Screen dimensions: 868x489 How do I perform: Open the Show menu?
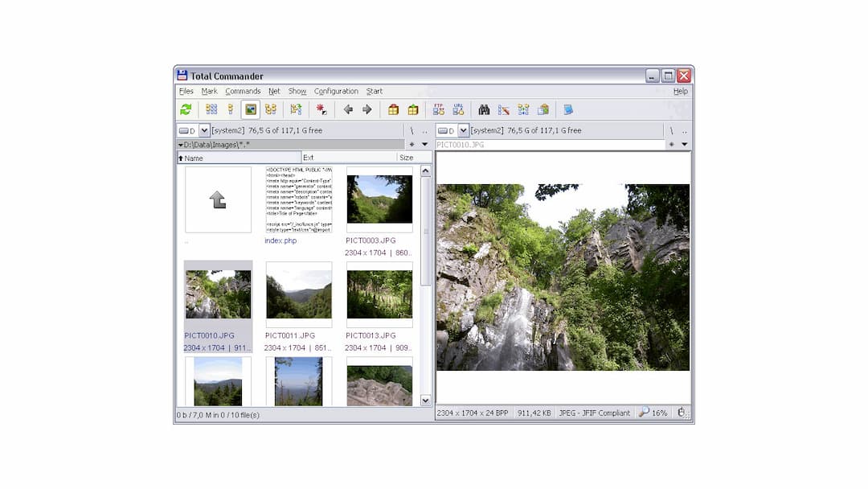297,91
